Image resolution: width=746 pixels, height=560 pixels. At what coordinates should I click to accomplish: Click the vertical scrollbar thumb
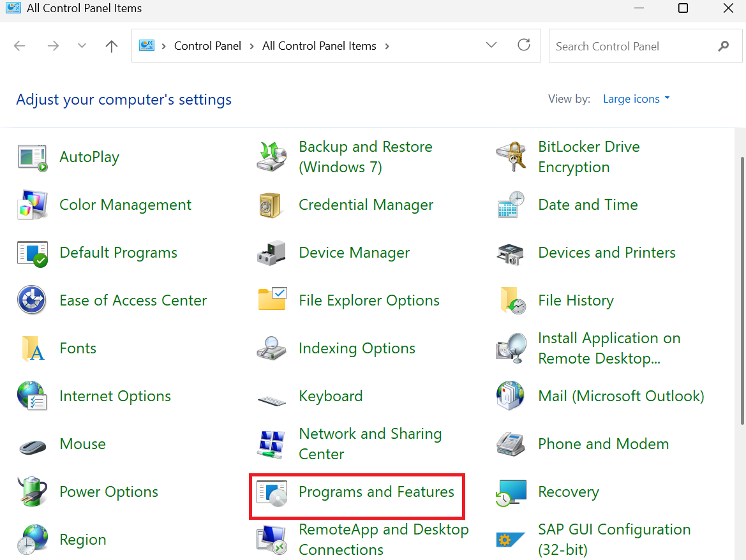742,290
